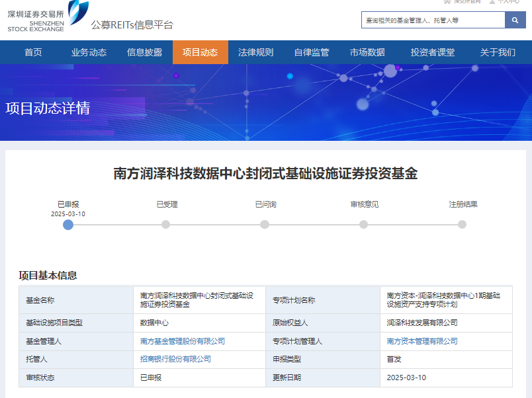Open the 投资者课堂 navigation menu

click(x=432, y=53)
